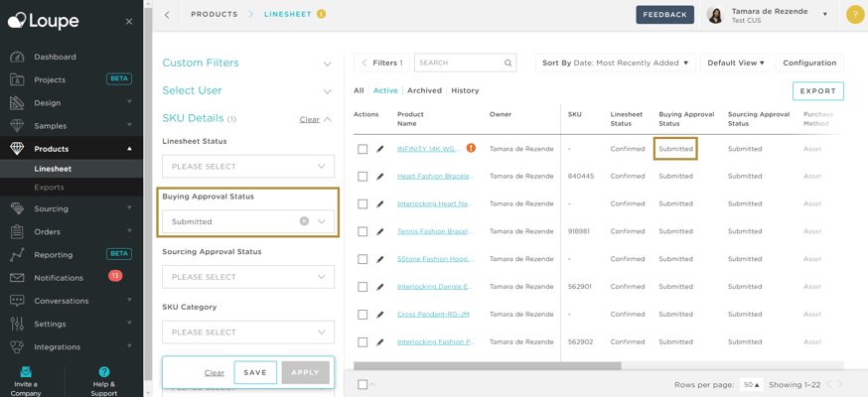The width and height of the screenshot is (868, 397).
Task: Close the sidebar with the X icon
Action: pos(129,22)
